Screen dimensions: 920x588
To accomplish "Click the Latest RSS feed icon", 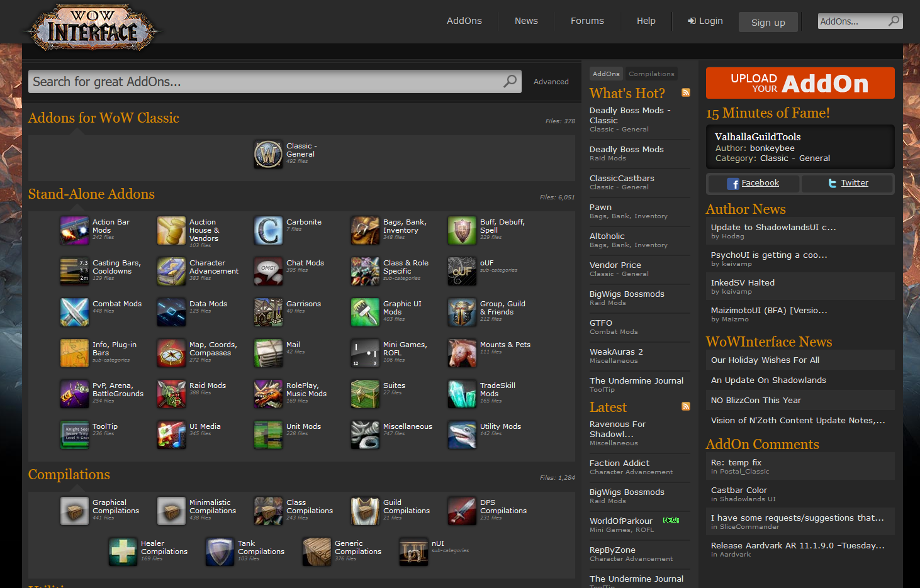I will click(x=686, y=406).
